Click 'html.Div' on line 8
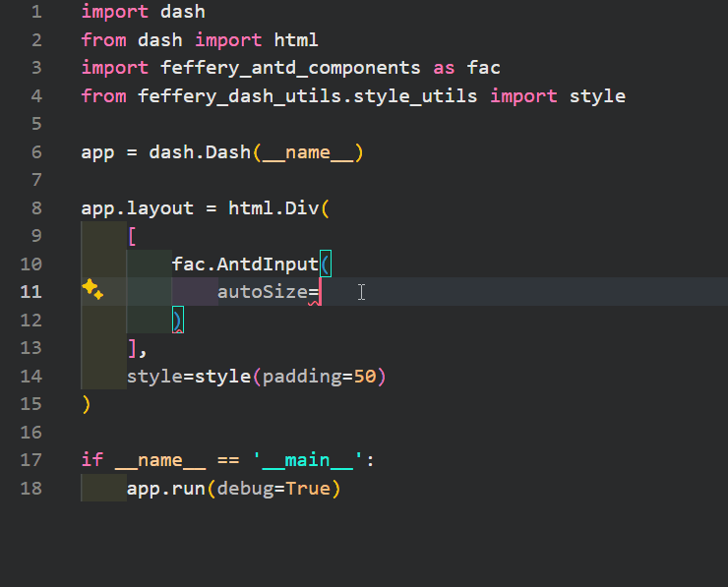 click(x=273, y=208)
